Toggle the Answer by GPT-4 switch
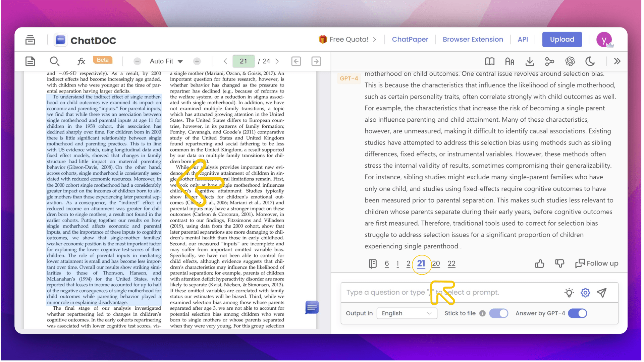The width and height of the screenshot is (644, 362). coord(577,313)
